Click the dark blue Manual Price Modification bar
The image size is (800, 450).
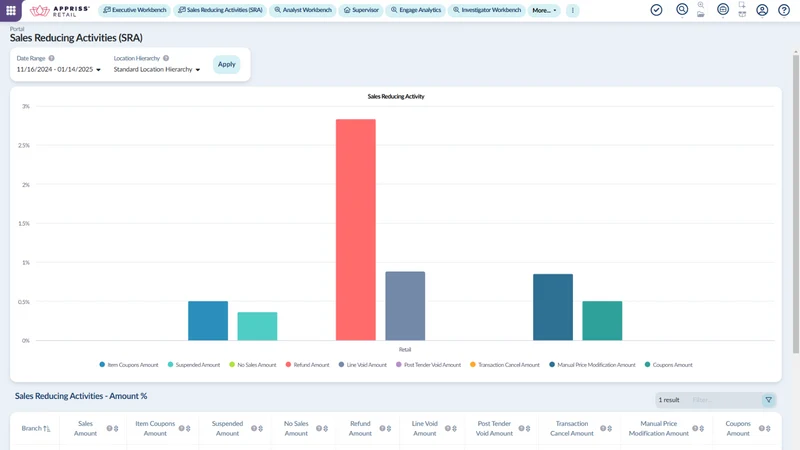553,307
